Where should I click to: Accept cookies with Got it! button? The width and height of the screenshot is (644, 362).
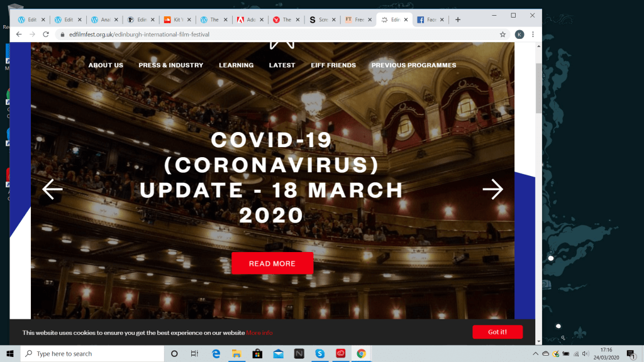coord(497,332)
